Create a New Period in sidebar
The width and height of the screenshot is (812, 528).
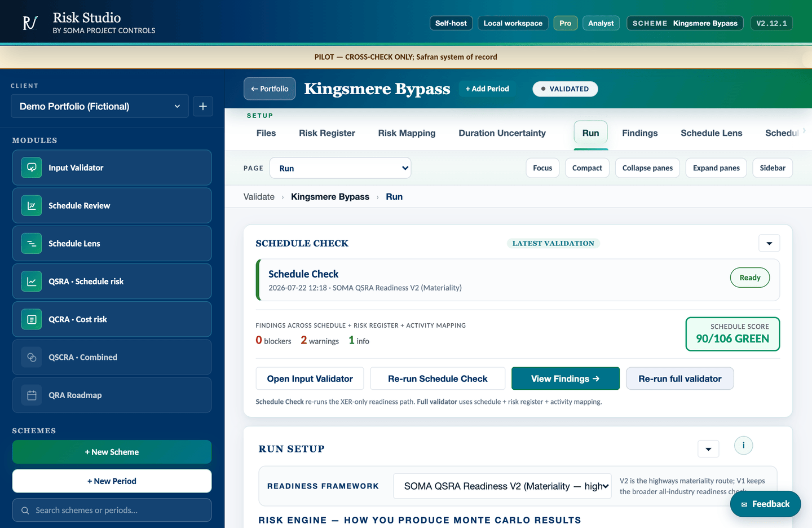tap(112, 481)
